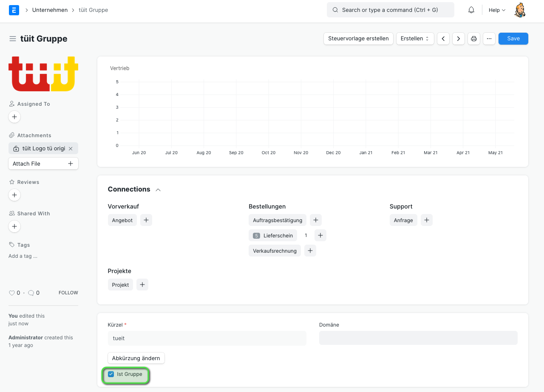Uncheck the Ist Gruppe checkbox
This screenshot has width=544, height=392.
click(111, 374)
